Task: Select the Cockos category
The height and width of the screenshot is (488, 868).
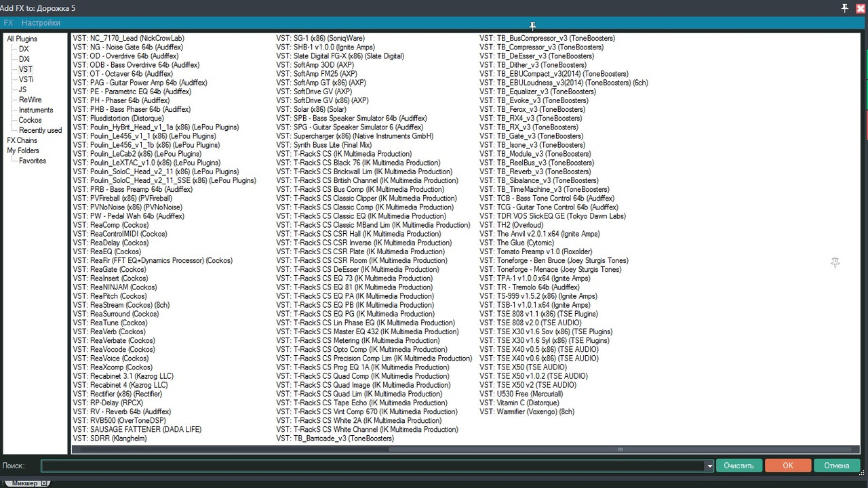Action: point(30,120)
